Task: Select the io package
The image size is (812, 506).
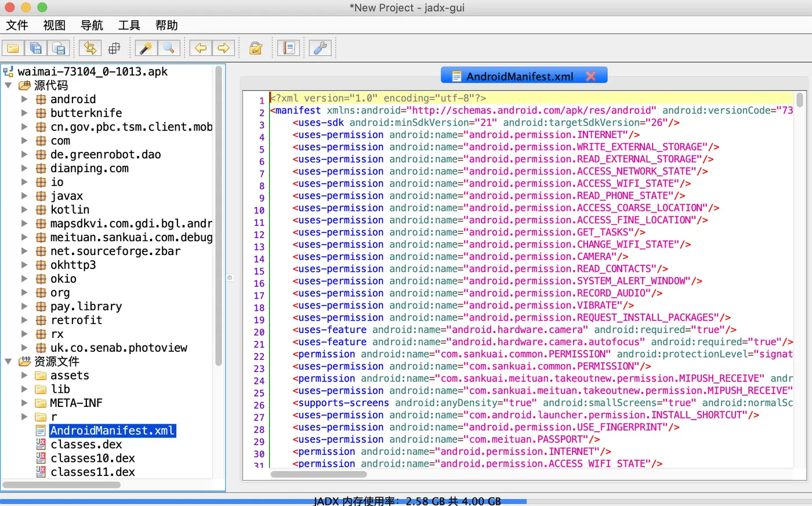Action: pos(57,182)
